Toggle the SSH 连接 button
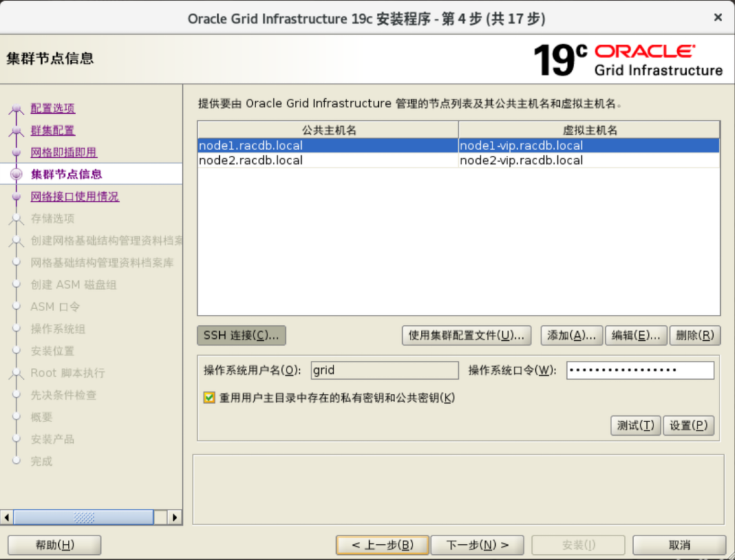This screenshot has height=560, width=735. point(241,335)
